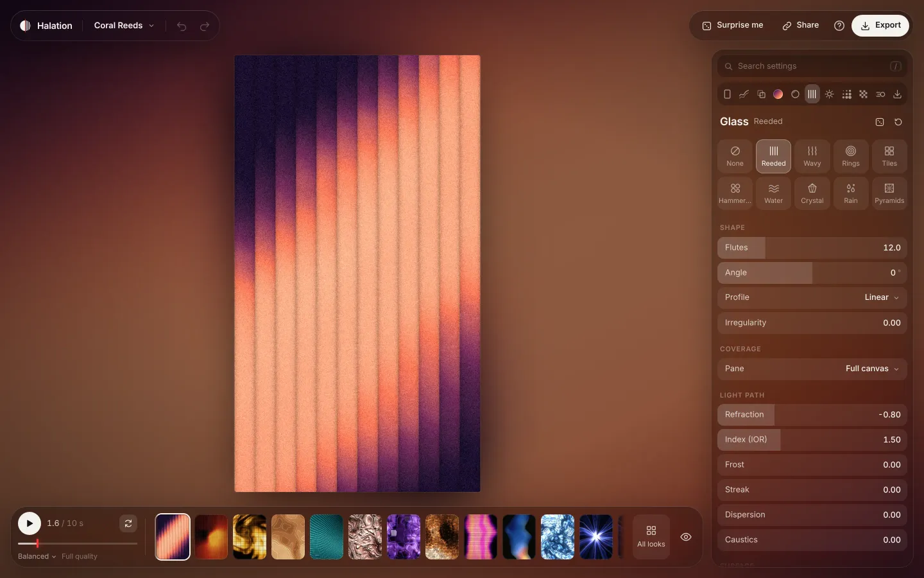Select the purple crystal look thumbnail

[x=404, y=537]
